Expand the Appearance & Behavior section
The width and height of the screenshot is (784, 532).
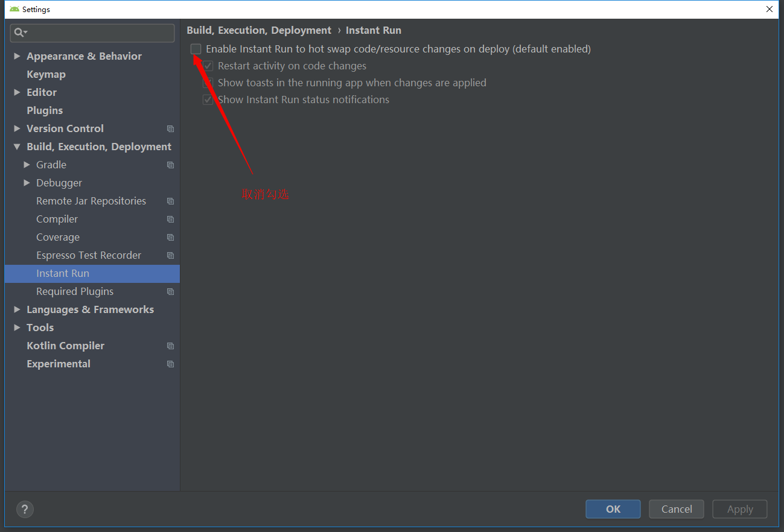[16, 55]
